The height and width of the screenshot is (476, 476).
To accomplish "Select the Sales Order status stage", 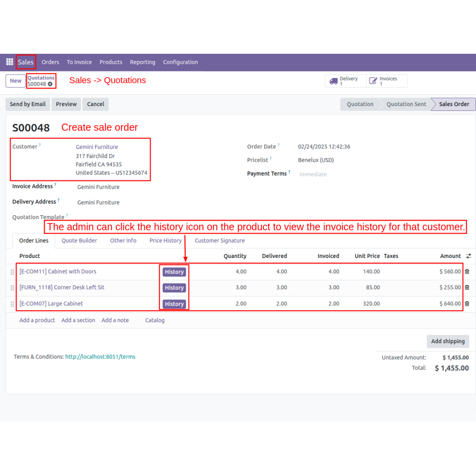I will coord(454,104).
